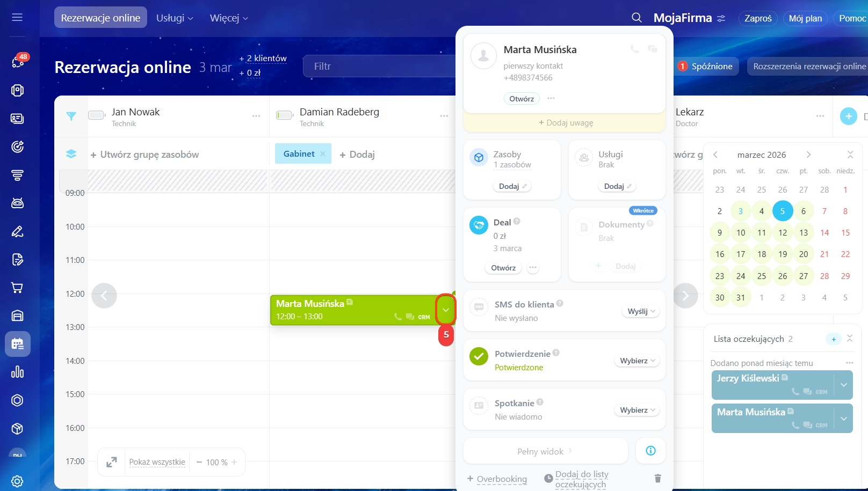Click the trash icon to delete booking

657,478
